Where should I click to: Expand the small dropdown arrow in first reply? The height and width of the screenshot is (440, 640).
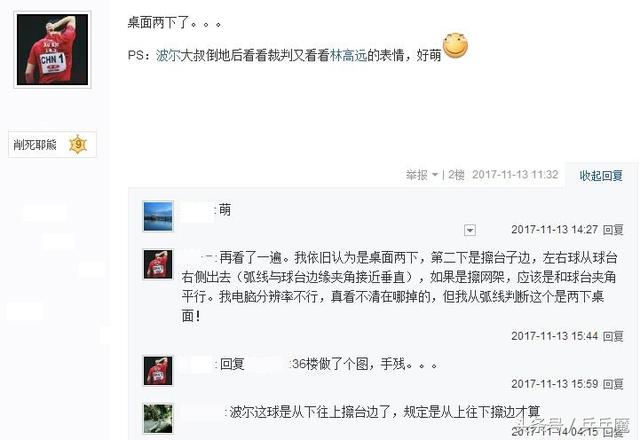[470, 230]
